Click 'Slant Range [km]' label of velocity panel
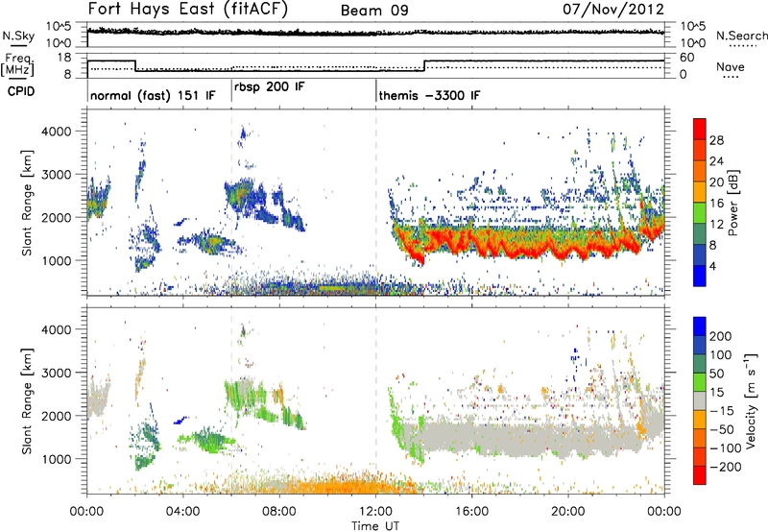This screenshot has width=768, height=532. (27, 400)
